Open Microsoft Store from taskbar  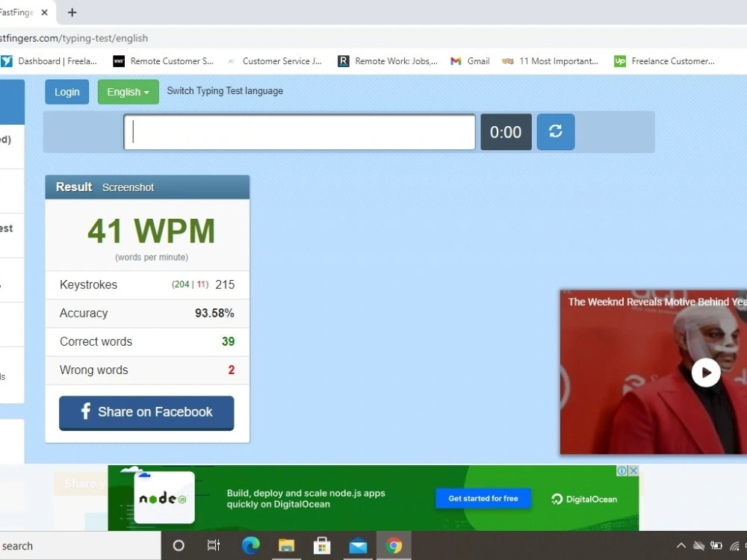tap(322, 546)
